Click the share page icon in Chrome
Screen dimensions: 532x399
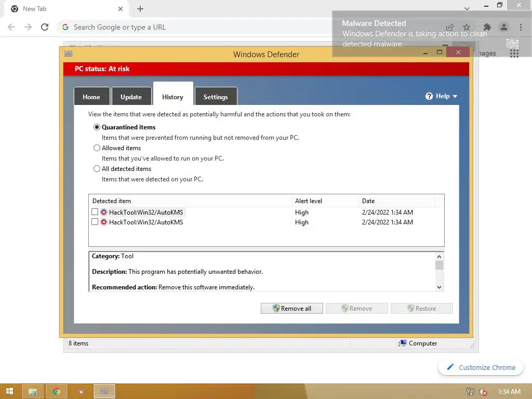(450, 27)
